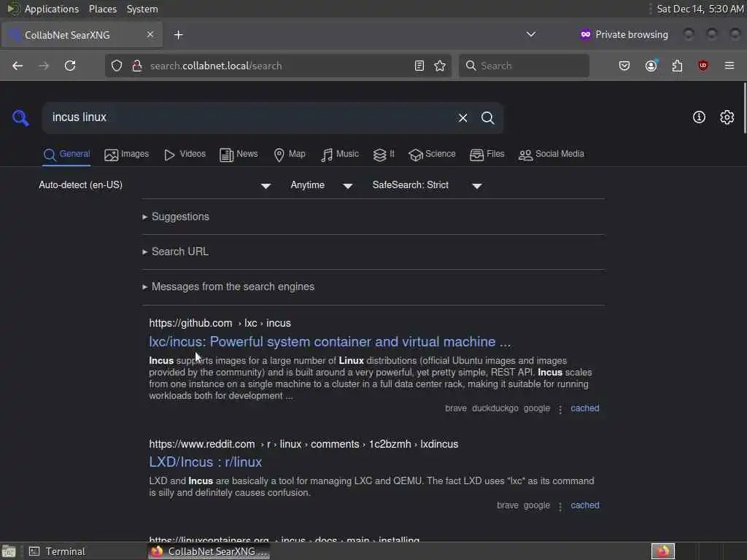This screenshot has width=747, height=560.
Task: Open lxc/incus GitHub result link
Action: (330, 342)
